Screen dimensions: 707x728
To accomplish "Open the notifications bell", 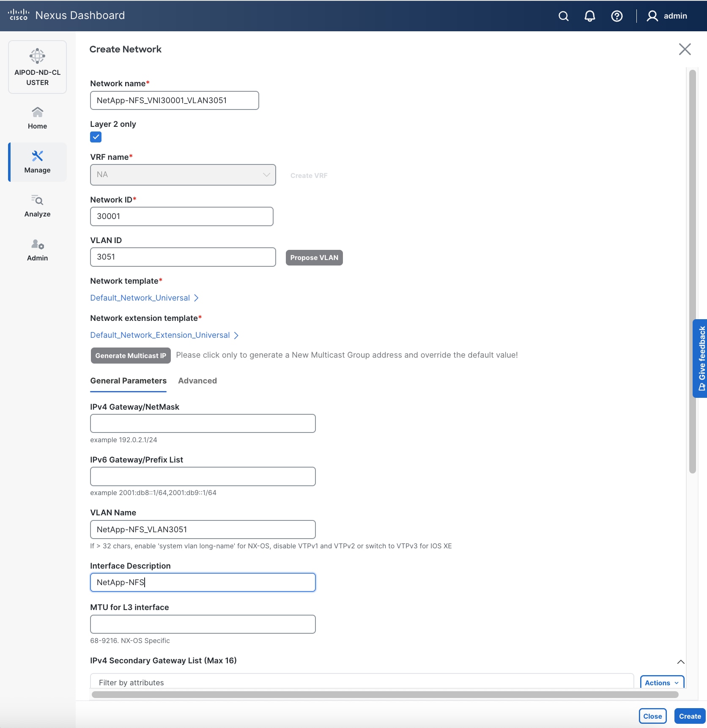I will pyautogui.click(x=589, y=16).
